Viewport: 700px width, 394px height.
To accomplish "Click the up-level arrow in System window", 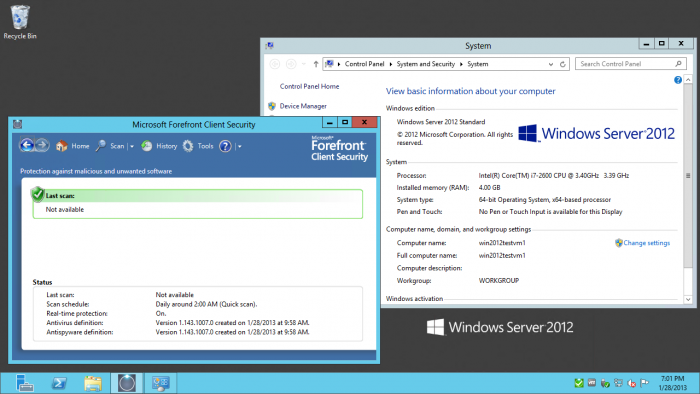I will (x=316, y=64).
